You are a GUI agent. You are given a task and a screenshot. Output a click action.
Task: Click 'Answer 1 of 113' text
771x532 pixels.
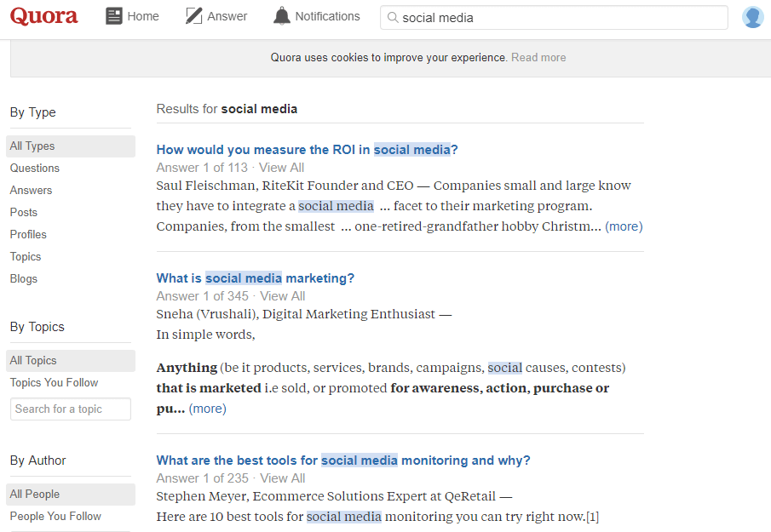coord(202,168)
